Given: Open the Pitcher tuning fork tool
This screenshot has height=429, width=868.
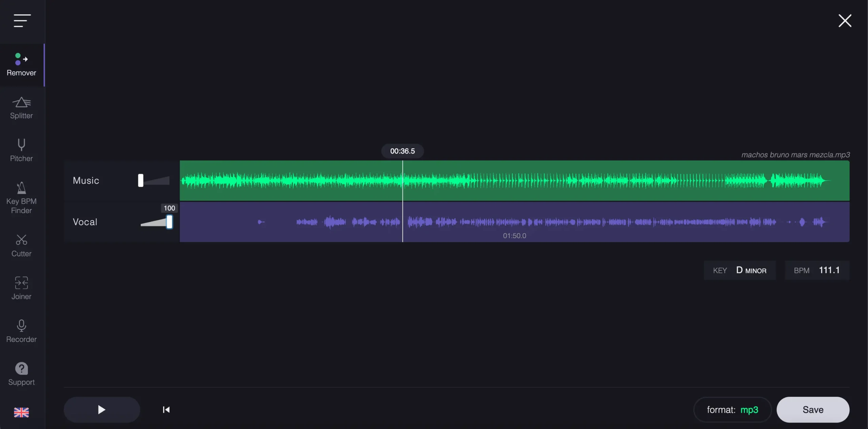Looking at the screenshot, I should point(21,150).
